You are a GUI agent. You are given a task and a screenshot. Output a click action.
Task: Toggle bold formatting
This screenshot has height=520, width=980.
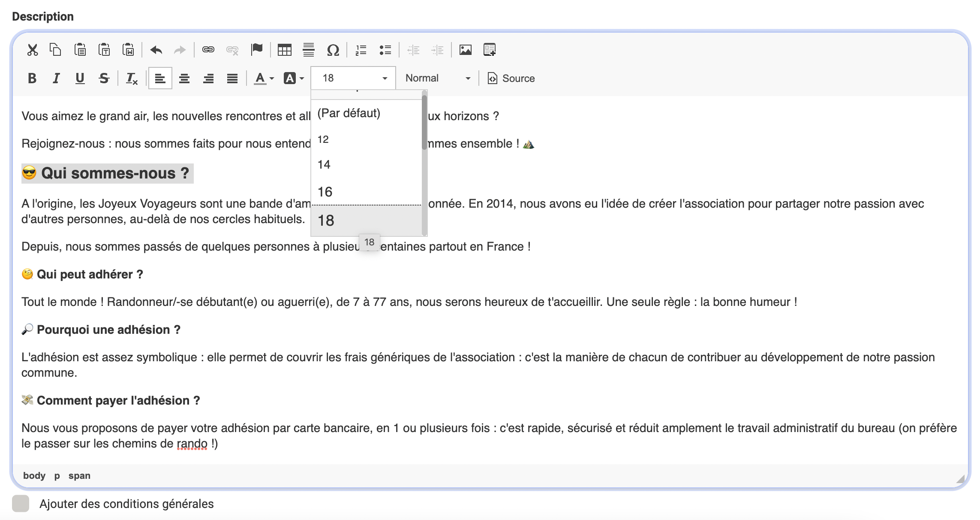click(x=32, y=79)
